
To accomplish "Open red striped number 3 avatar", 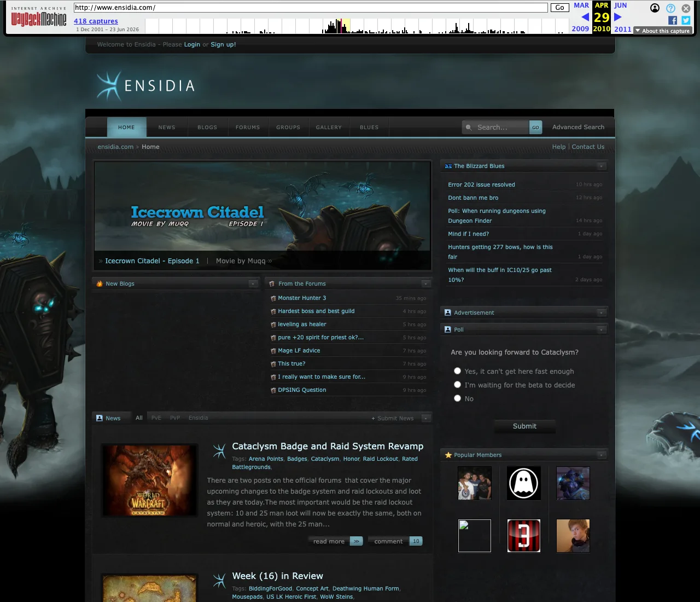I will [524, 536].
